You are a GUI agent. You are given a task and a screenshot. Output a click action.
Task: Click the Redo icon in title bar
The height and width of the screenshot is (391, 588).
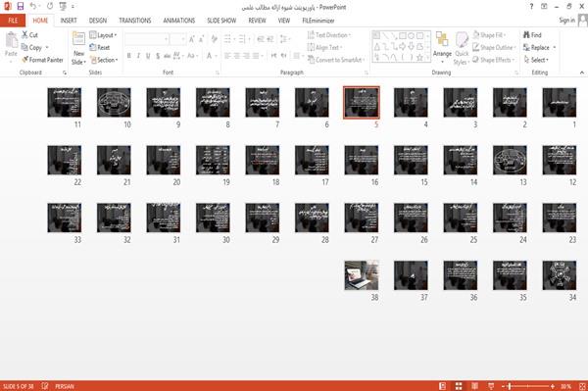[50, 7]
